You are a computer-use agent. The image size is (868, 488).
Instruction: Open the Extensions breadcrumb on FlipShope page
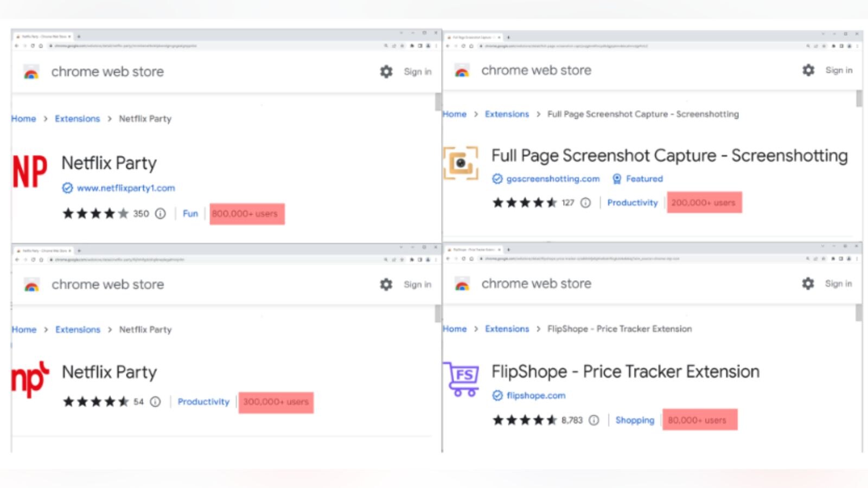click(x=507, y=329)
